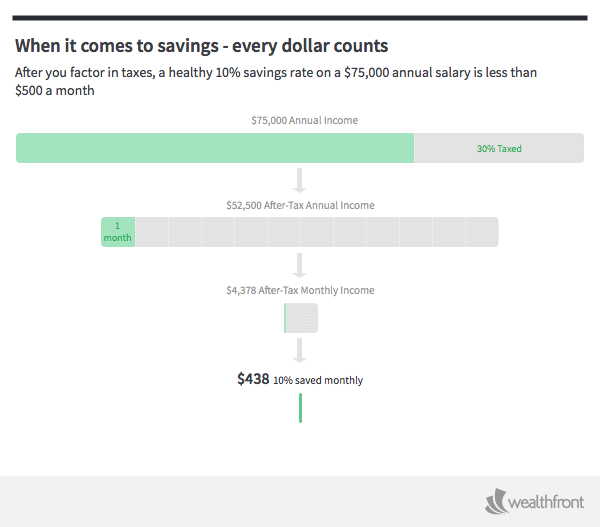The width and height of the screenshot is (600, 527).
Task: Select the green after-tax portion of the income bar
Action: click(215, 148)
